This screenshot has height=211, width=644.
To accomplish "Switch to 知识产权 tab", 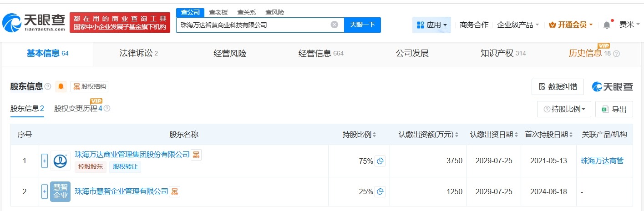I will pyautogui.click(x=503, y=54).
